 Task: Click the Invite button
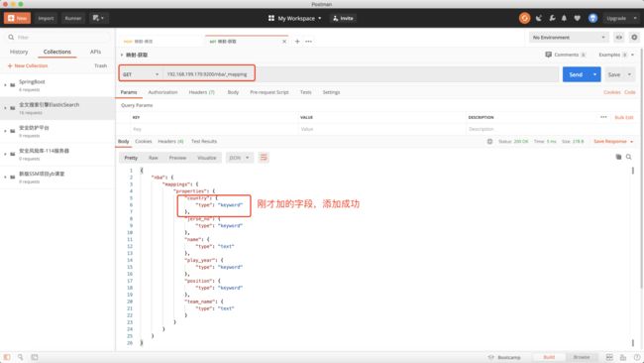pos(343,18)
